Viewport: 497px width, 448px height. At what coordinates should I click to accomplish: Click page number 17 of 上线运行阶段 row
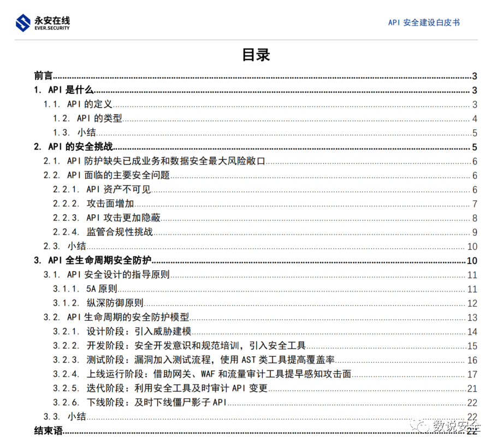pos(472,374)
